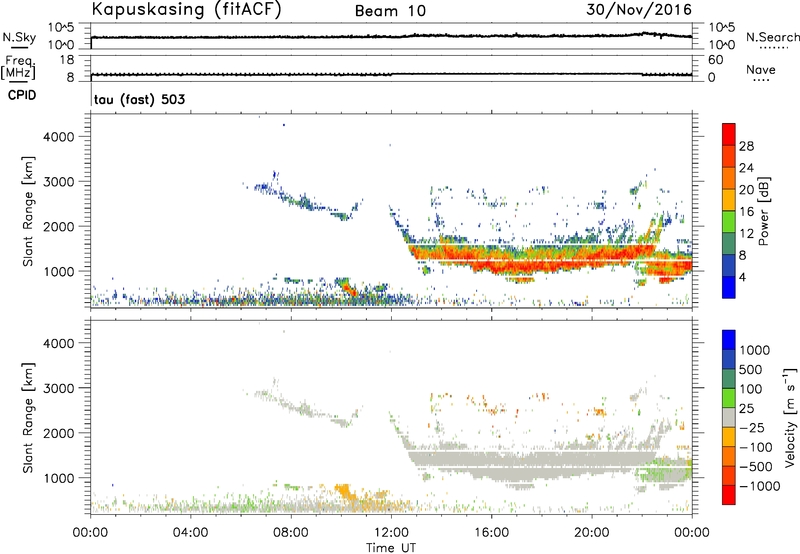Viewport: 800px width, 554px height.
Task: Click the '24' label on Power colorbar
Action: click(x=746, y=168)
